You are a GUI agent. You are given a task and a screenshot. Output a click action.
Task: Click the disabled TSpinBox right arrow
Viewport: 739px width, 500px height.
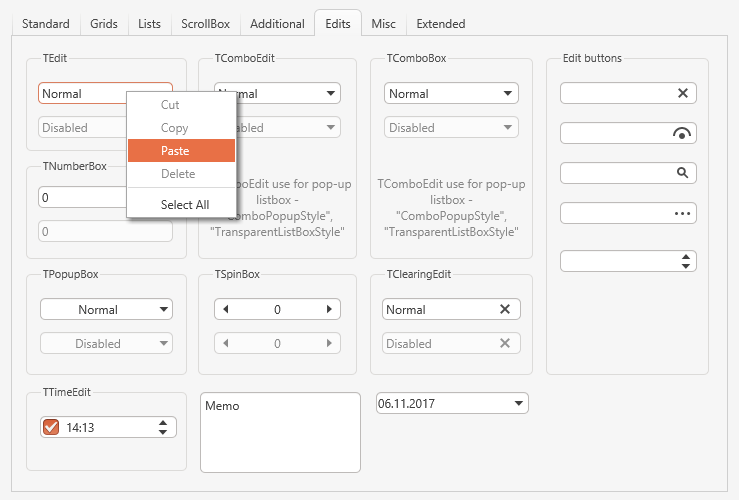[329, 343]
